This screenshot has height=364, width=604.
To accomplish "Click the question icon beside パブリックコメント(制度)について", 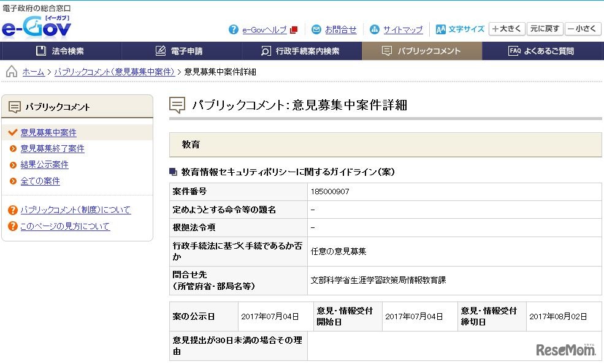I will 12,210.
